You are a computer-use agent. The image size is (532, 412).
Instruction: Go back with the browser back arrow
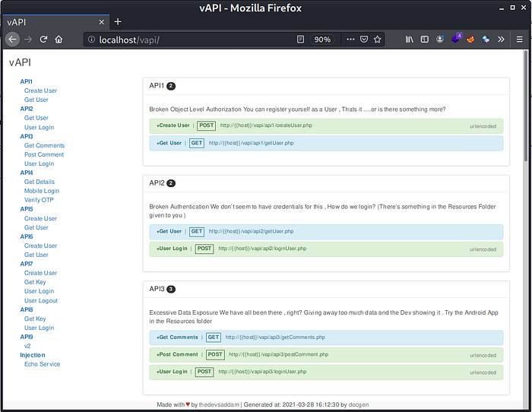point(13,40)
